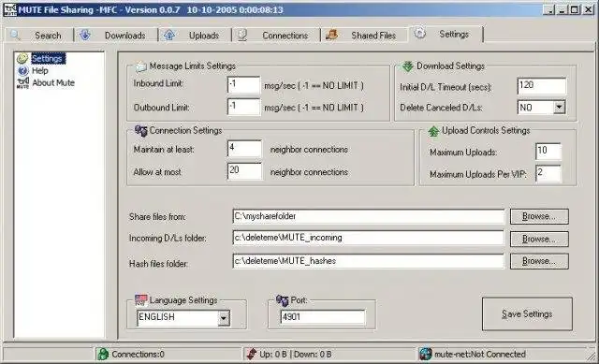The image size is (599, 364).
Task: Open the ENGLISH language dropdown
Action: [x=224, y=318]
